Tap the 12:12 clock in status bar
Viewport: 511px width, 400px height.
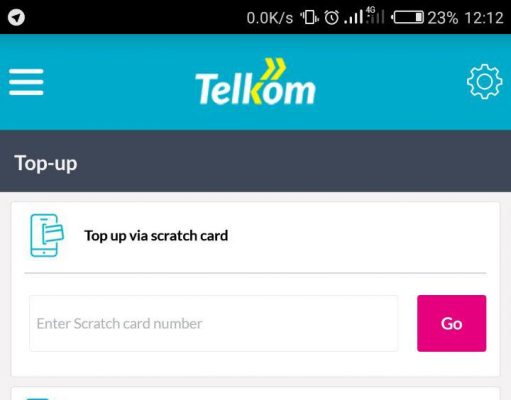pos(484,18)
